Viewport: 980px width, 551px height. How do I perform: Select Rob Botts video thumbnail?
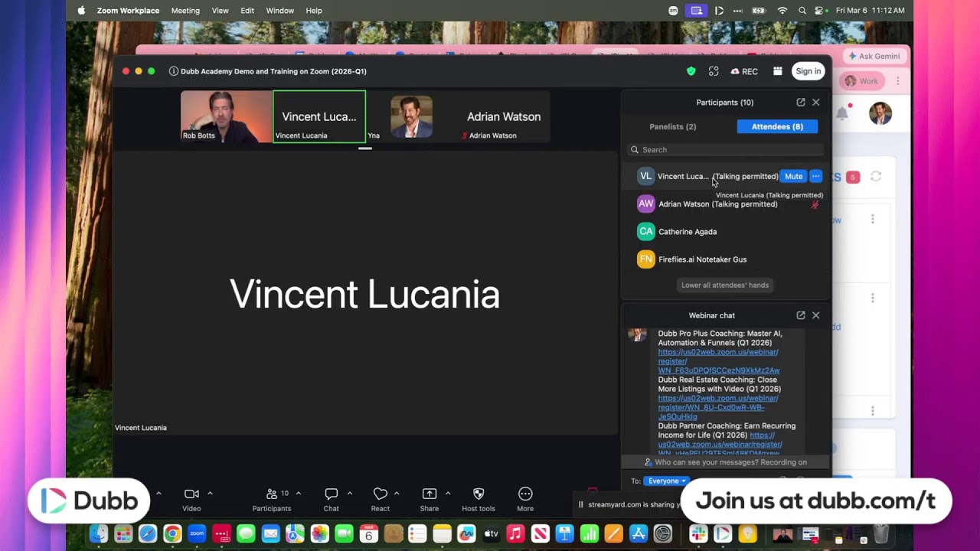(x=227, y=116)
